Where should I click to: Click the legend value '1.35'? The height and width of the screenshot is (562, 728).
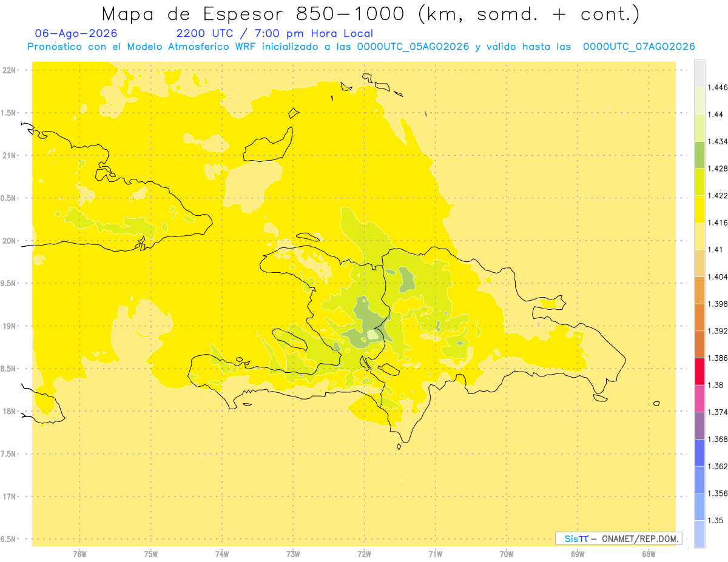715,520
